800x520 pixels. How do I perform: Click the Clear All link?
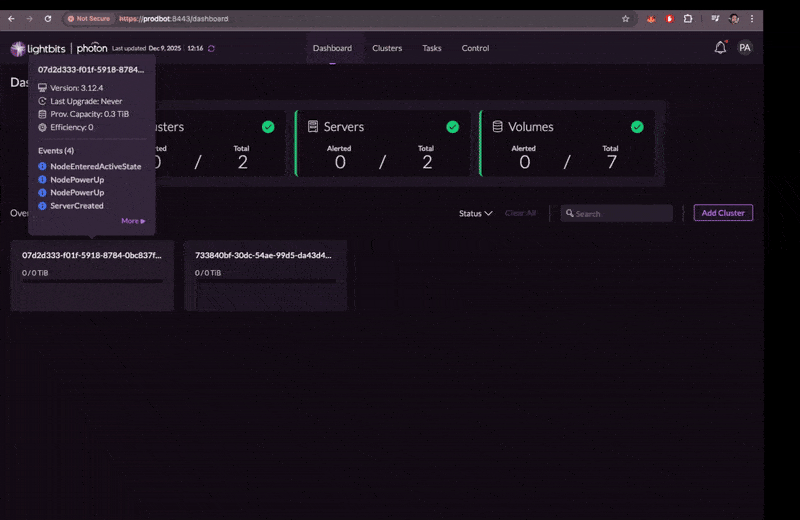tap(520, 213)
